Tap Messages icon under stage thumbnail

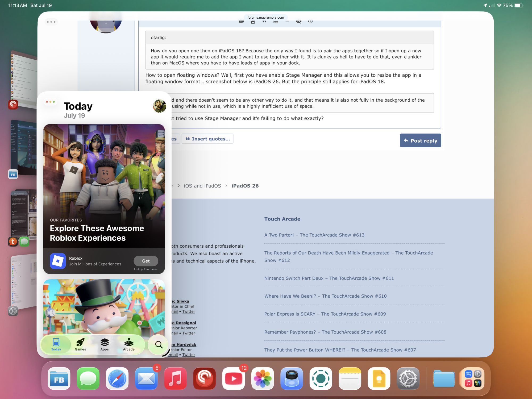(x=24, y=242)
